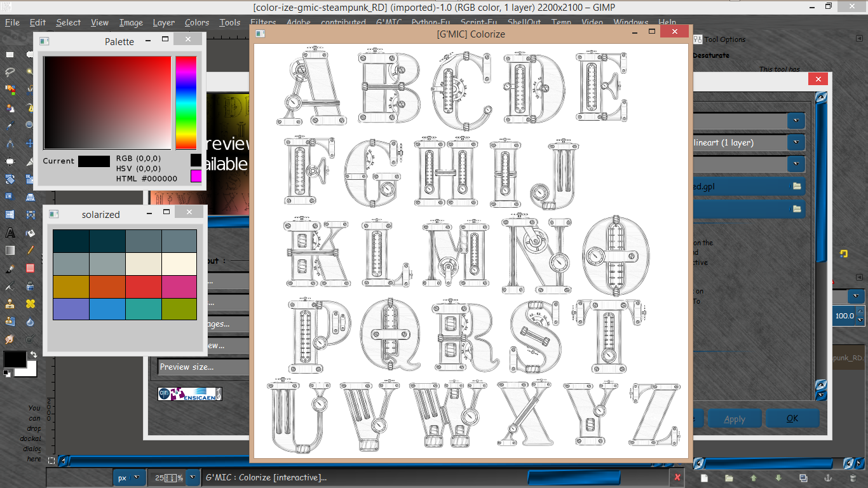Click folder button below the .gpl file row
The height and width of the screenshot is (488, 868).
[797, 208]
